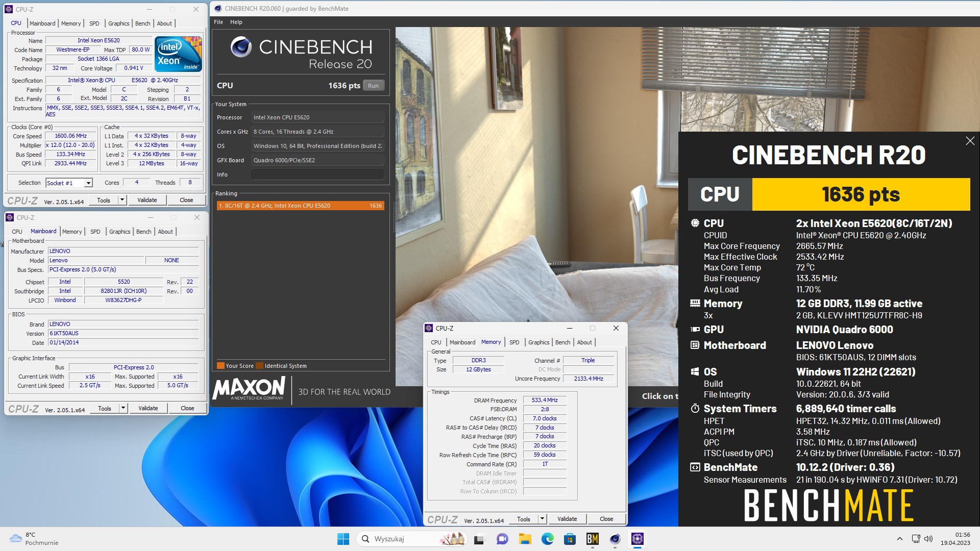This screenshot has width=980, height=551.
Task: Open Tools dropdown arrow in Mainboard CPU-Z window
Action: 123,408
